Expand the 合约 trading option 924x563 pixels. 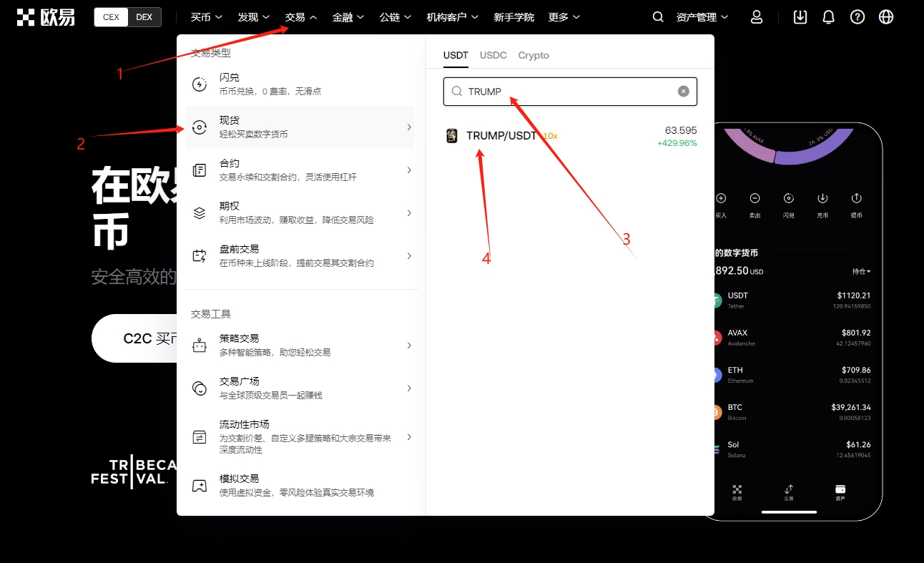coord(300,169)
